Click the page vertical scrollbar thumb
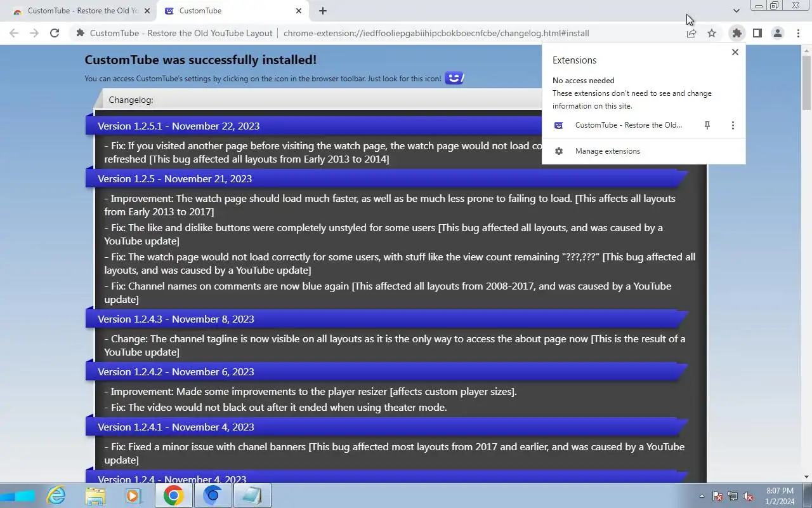Viewport: 812px width, 508px height. point(806,83)
